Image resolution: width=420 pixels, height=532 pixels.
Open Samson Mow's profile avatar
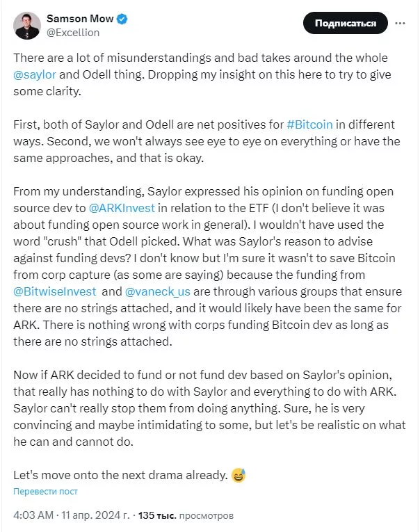[x=27, y=26]
